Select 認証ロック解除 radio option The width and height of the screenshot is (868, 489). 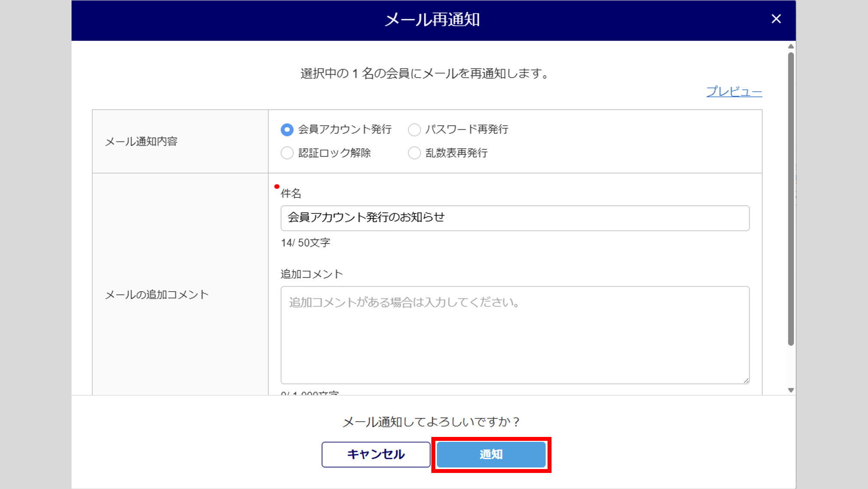[x=287, y=153]
